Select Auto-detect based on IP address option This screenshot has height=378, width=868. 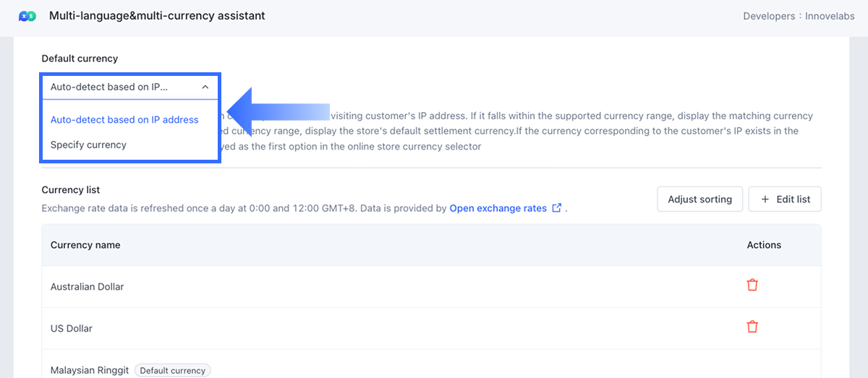tap(124, 120)
